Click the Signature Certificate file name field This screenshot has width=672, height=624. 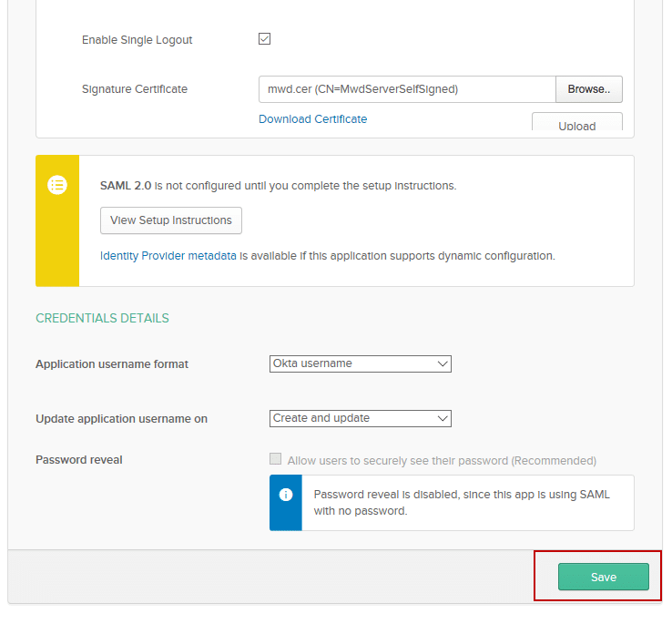click(x=406, y=89)
